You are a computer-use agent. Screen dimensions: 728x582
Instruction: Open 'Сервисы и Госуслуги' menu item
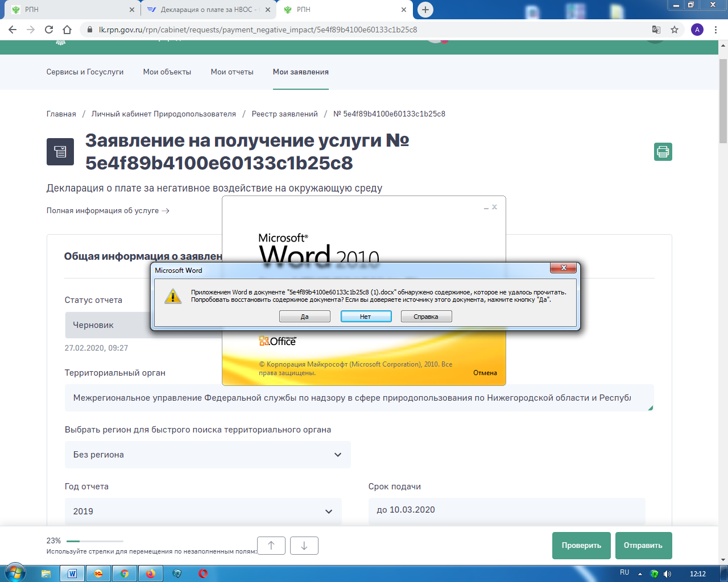coord(85,72)
